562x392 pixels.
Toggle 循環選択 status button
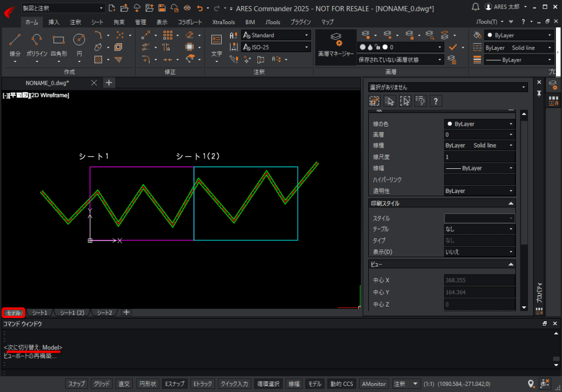268,384
